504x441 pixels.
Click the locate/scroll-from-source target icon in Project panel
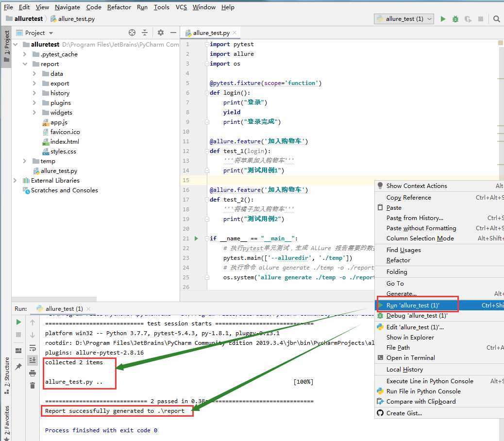[x=132, y=33]
